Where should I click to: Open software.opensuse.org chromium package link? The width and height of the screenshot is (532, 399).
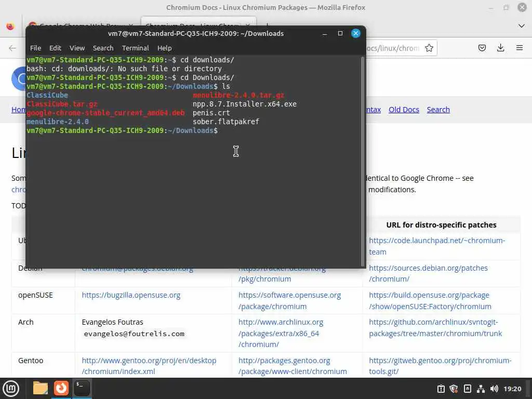(x=290, y=301)
